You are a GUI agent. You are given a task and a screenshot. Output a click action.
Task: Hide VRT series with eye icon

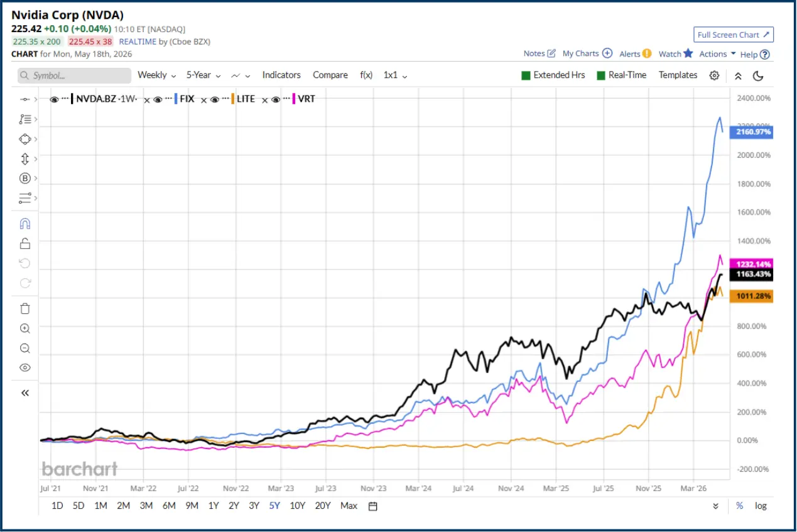tap(276, 99)
